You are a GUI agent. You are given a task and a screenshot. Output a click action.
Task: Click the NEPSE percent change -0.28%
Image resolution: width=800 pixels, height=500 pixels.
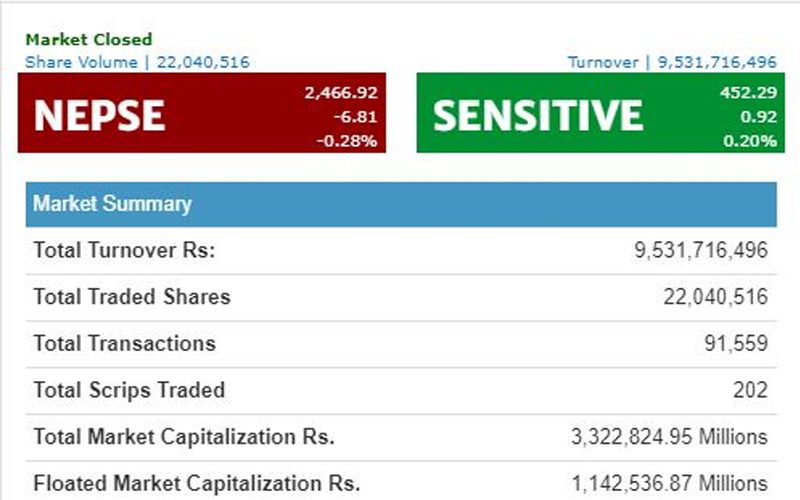tap(346, 141)
